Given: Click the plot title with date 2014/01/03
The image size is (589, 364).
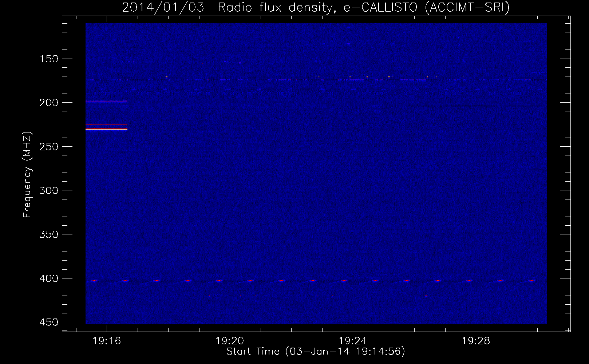Looking at the screenshot, I should (316, 7).
